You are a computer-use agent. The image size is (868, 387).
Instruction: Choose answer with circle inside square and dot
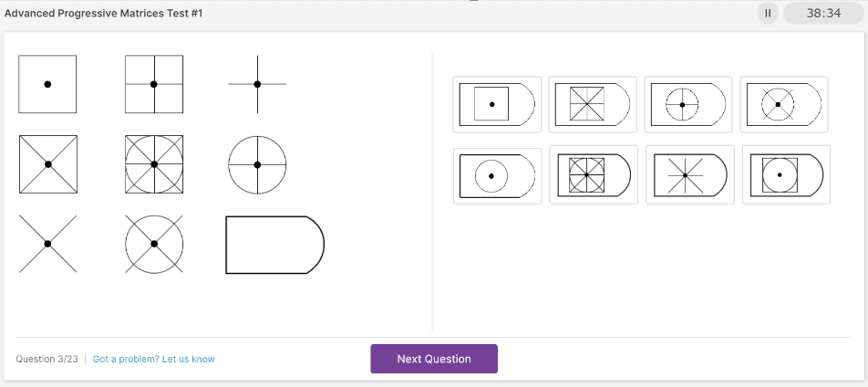[x=786, y=174]
